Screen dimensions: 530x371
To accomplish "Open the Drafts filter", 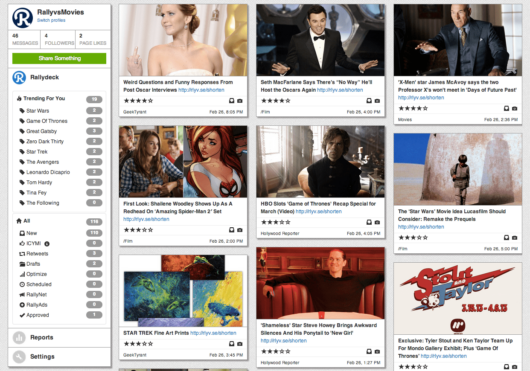I will click(33, 264).
